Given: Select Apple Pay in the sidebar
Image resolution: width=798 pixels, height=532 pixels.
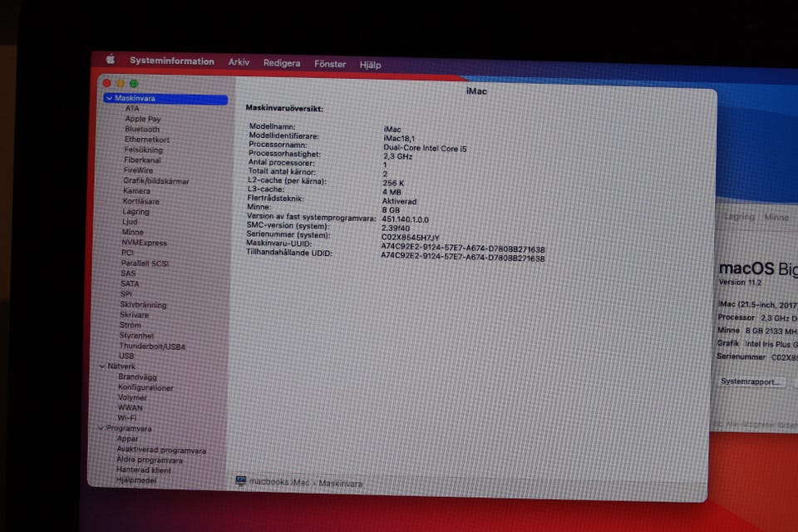Looking at the screenshot, I should point(143,119).
